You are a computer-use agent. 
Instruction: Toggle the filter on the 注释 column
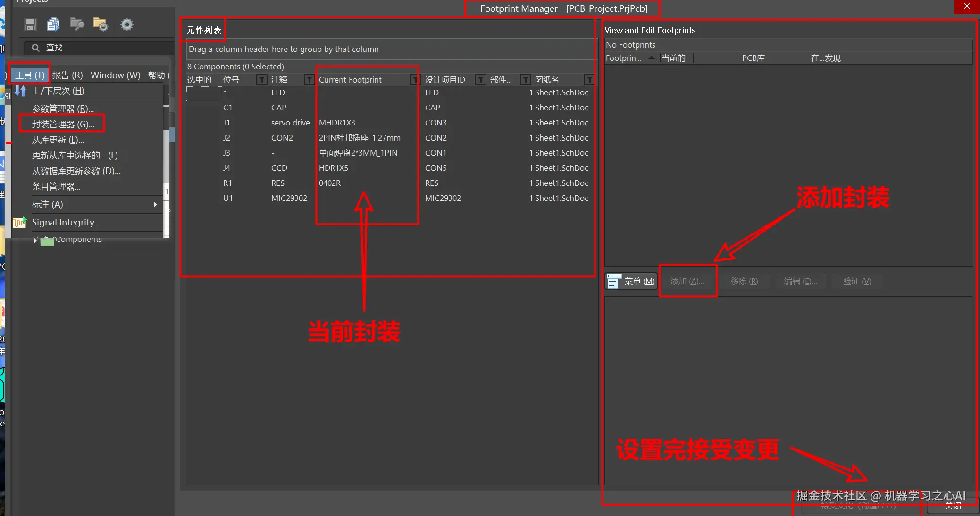(309, 79)
